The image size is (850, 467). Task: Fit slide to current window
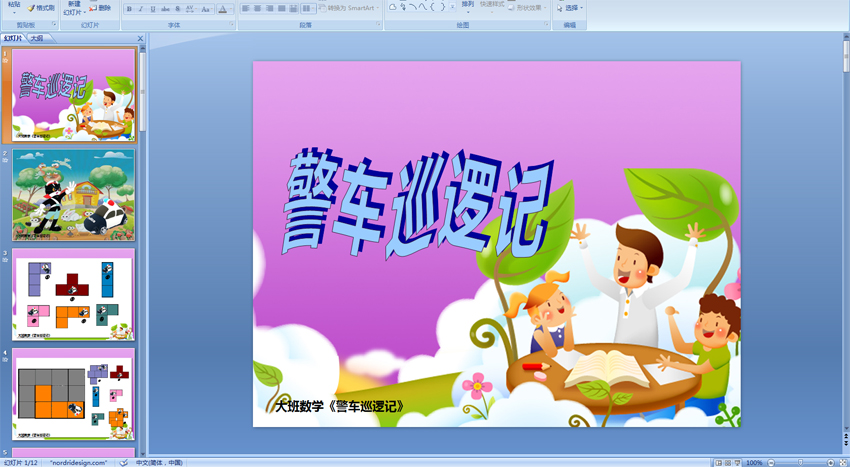click(x=843, y=463)
